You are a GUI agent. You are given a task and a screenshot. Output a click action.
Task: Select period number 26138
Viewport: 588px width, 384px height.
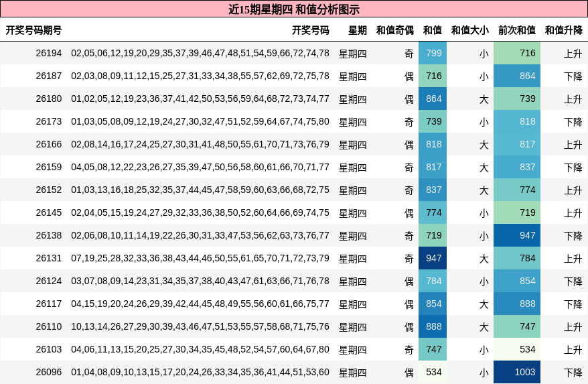(49, 235)
